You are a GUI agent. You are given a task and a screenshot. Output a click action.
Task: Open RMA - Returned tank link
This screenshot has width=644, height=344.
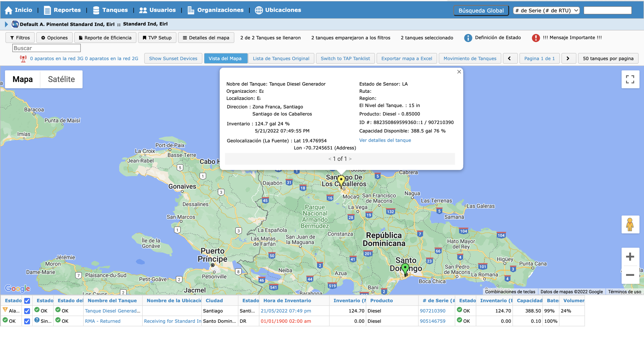pos(103,321)
